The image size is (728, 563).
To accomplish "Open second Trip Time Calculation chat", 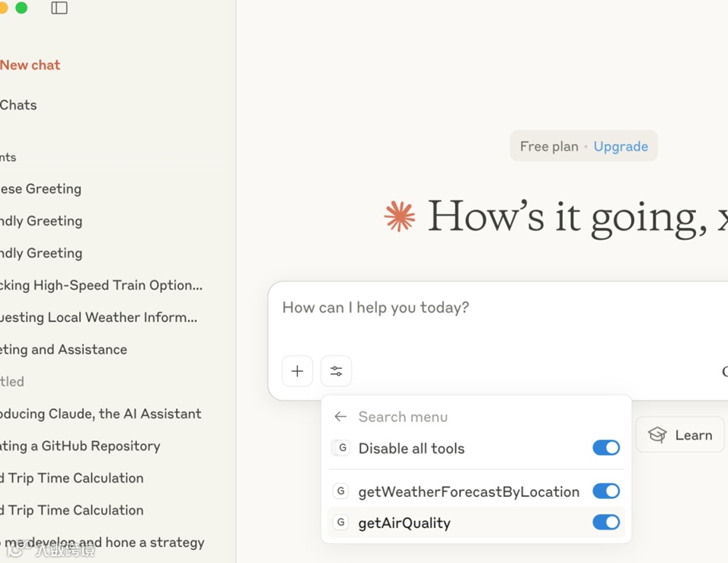I will (x=72, y=510).
